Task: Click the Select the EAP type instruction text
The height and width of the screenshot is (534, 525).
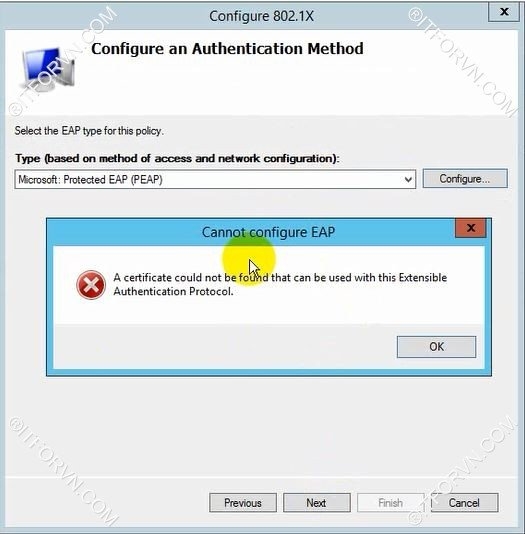Action: (x=89, y=131)
